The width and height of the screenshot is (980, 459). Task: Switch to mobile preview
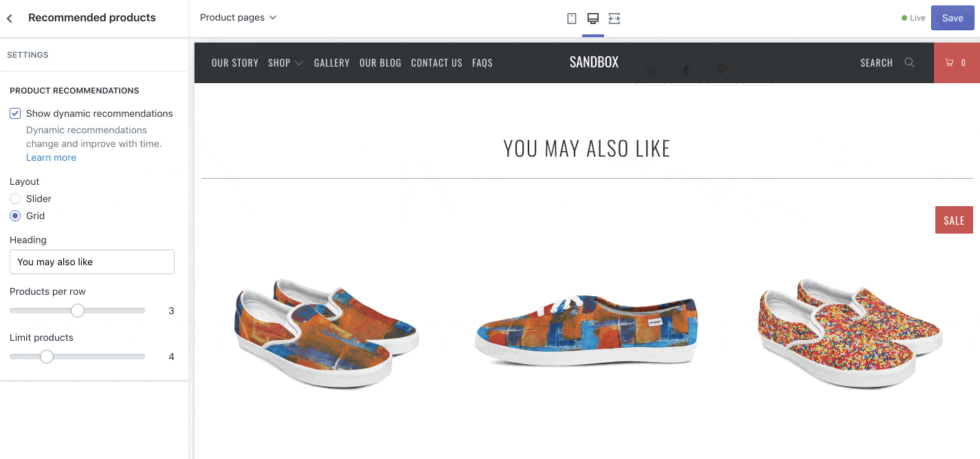[572, 19]
